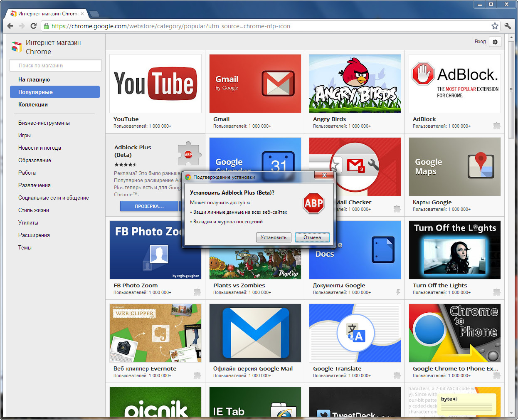Click the ABP stop-sign icon in dialog
The image size is (518, 420).
[314, 203]
